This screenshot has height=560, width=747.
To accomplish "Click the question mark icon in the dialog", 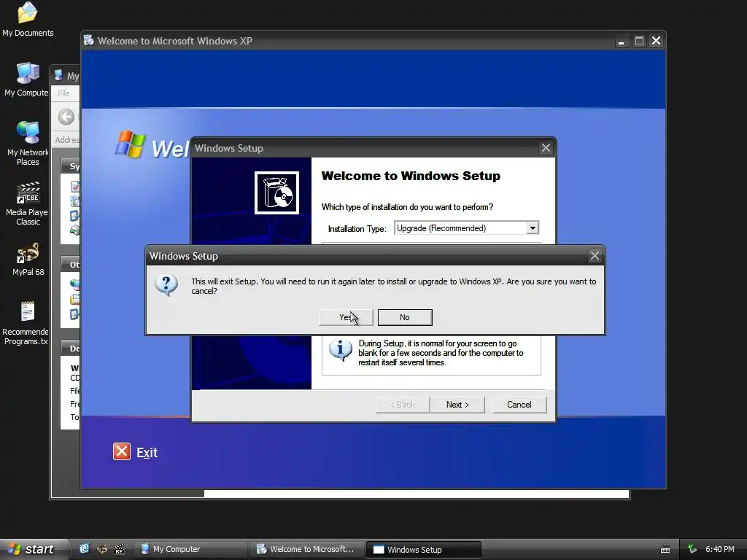I will (166, 285).
